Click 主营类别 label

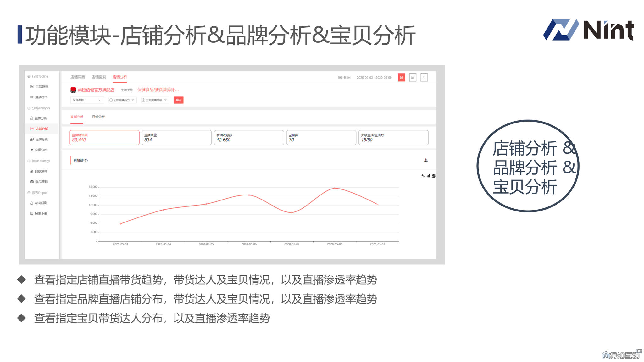pos(127,90)
